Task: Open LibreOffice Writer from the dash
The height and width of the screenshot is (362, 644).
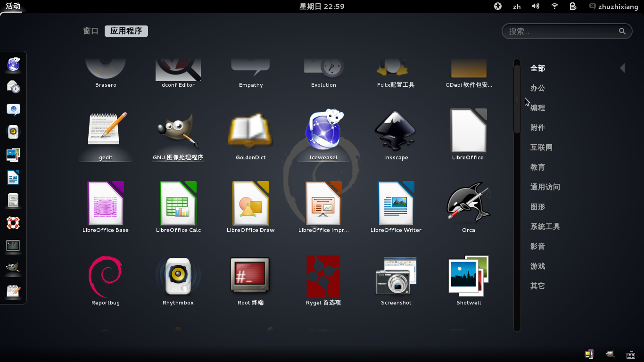Action: pyautogui.click(x=13, y=177)
